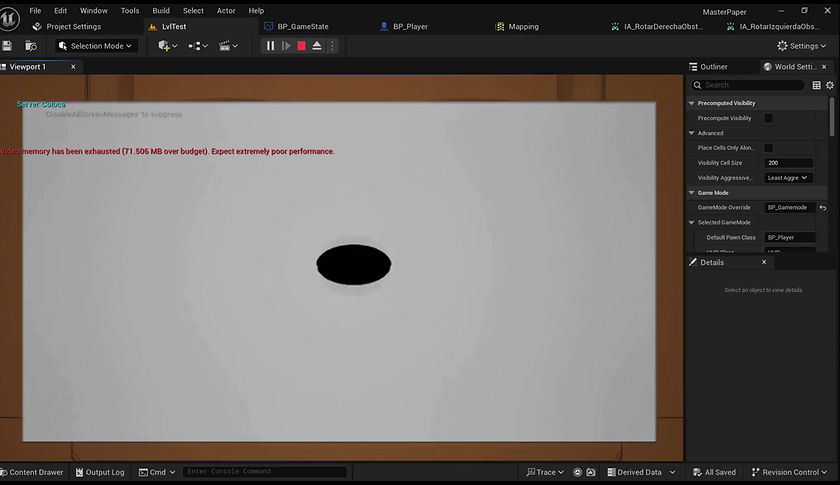Image resolution: width=840 pixels, height=485 pixels.
Task: Collapse the Advanced section
Action: pyautogui.click(x=692, y=133)
